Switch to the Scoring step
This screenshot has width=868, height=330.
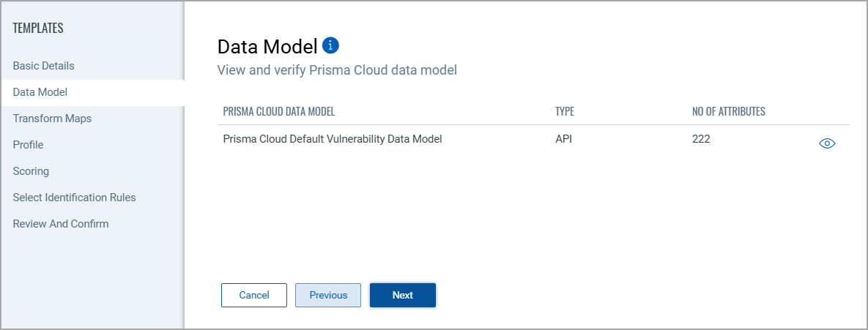pyautogui.click(x=31, y=171)
